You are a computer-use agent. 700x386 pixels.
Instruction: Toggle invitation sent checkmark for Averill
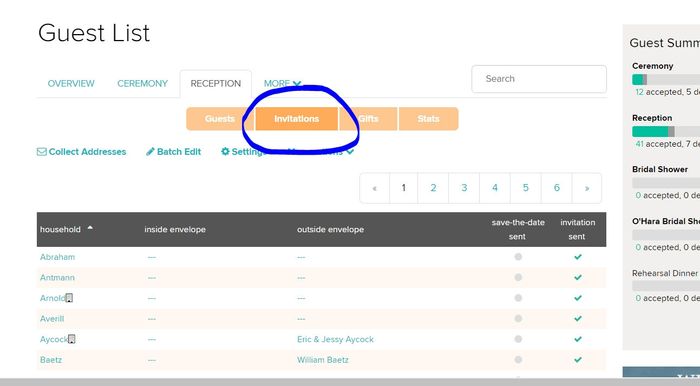(x=578, y=318)
